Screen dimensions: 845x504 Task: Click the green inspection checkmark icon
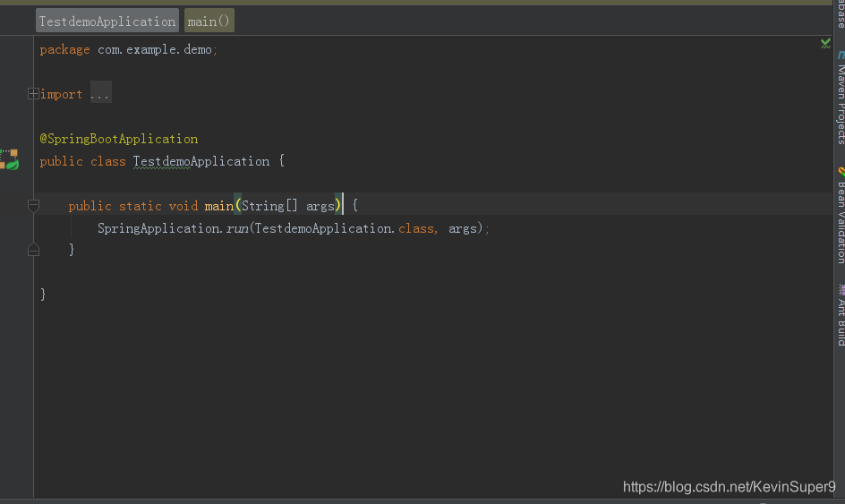tap(825, 43)
